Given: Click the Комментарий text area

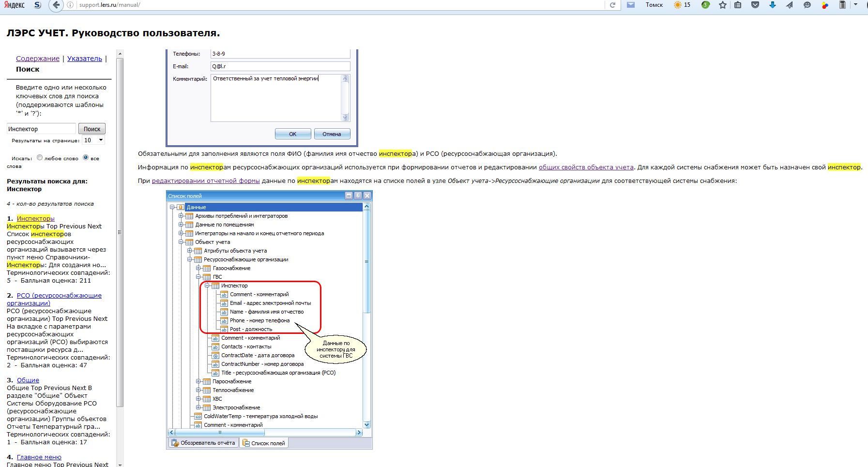Looking at the screenshot, I should [276, 98].
